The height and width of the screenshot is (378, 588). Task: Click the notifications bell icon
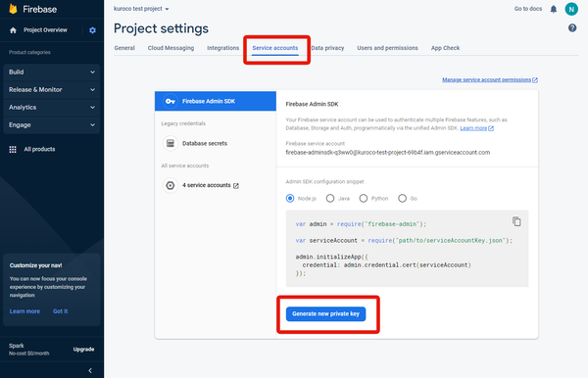click(554, 9)
